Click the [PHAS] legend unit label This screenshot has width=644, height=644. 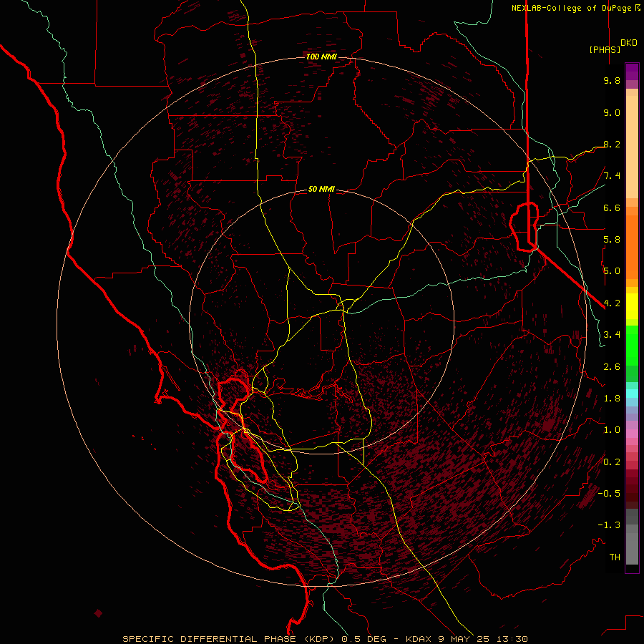pos(605,49)
